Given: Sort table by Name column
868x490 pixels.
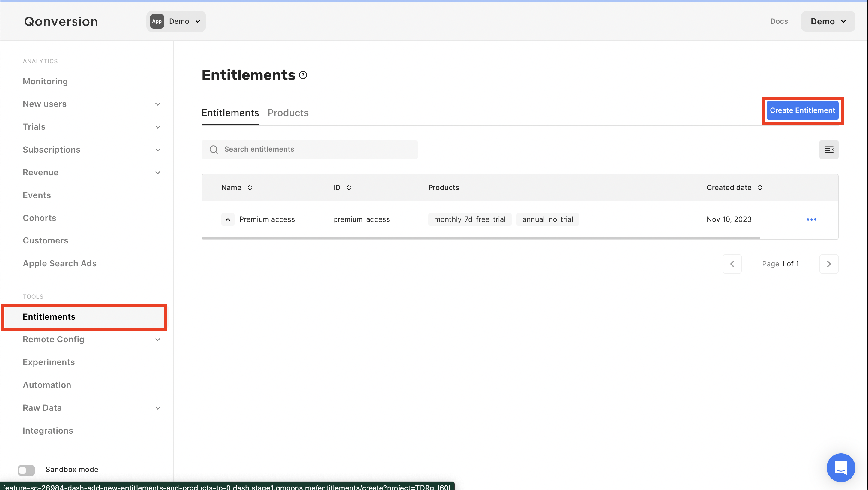Looking at the screenshot, I should tap(250, 187).
